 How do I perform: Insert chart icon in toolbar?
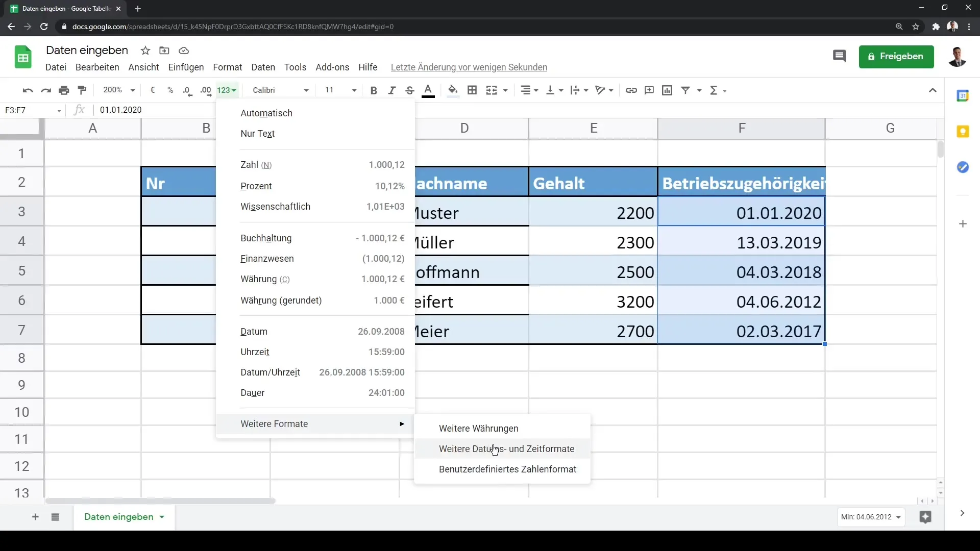pyautogui.click(x=667, y=90)
